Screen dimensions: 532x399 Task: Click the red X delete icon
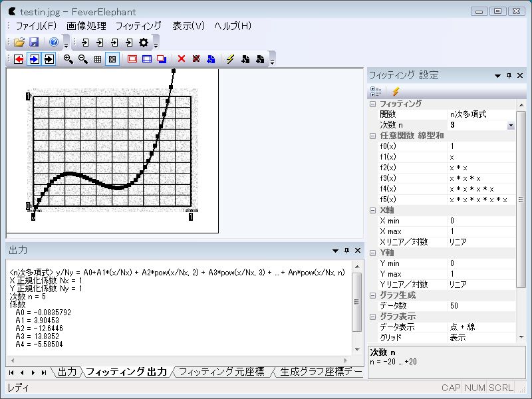click(x=182, y=59)
